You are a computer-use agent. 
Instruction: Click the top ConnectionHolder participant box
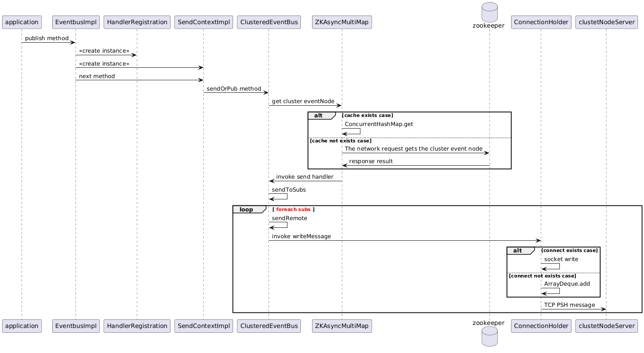[541, 22]
